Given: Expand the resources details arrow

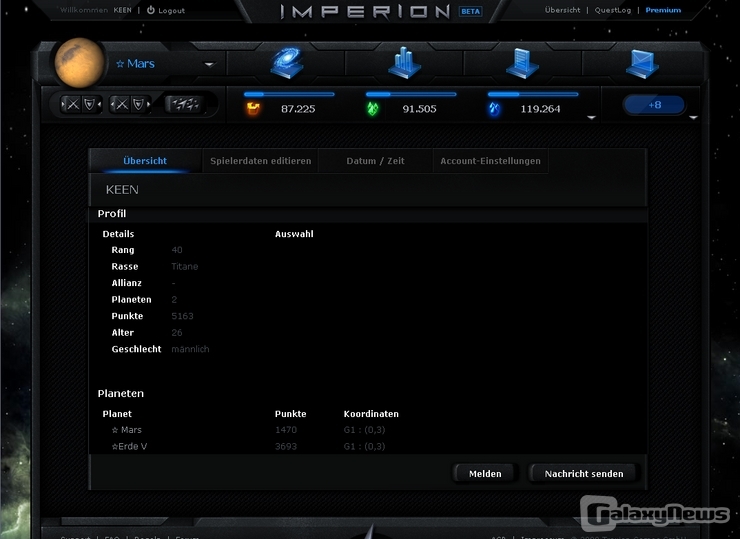Looking at the screenshot, I should click(591, 117).
